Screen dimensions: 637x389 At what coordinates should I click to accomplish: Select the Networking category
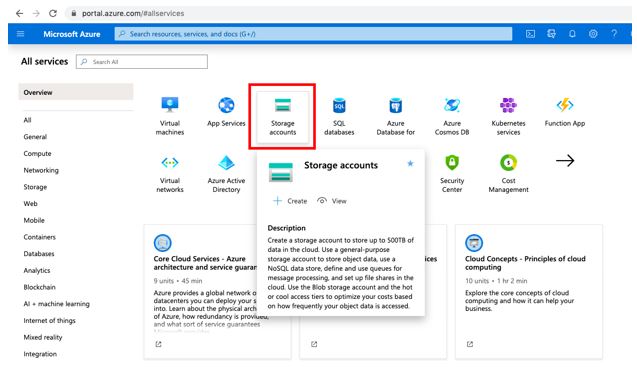tap(41, 170)
